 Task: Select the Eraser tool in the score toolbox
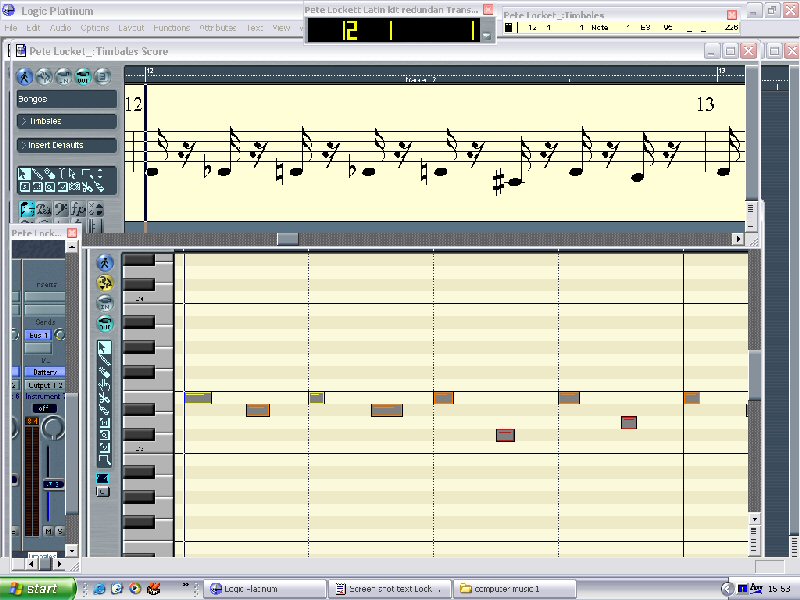coord(48,173)
